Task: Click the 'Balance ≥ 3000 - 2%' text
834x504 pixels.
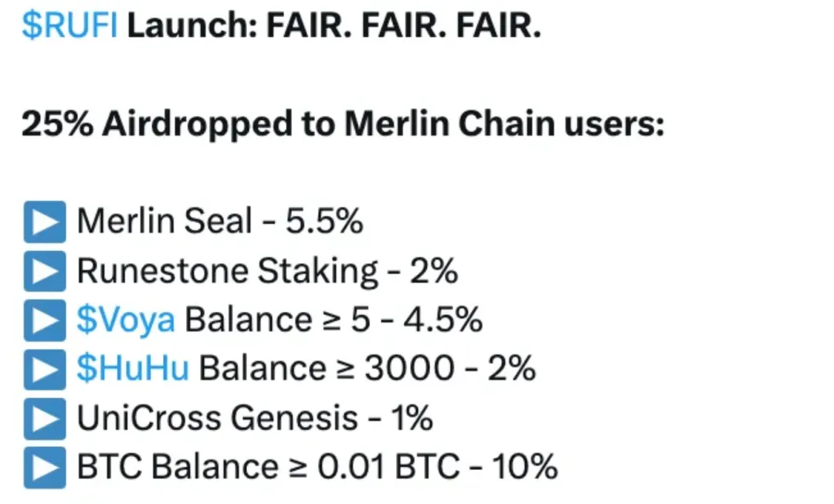Action: (367, 368)
